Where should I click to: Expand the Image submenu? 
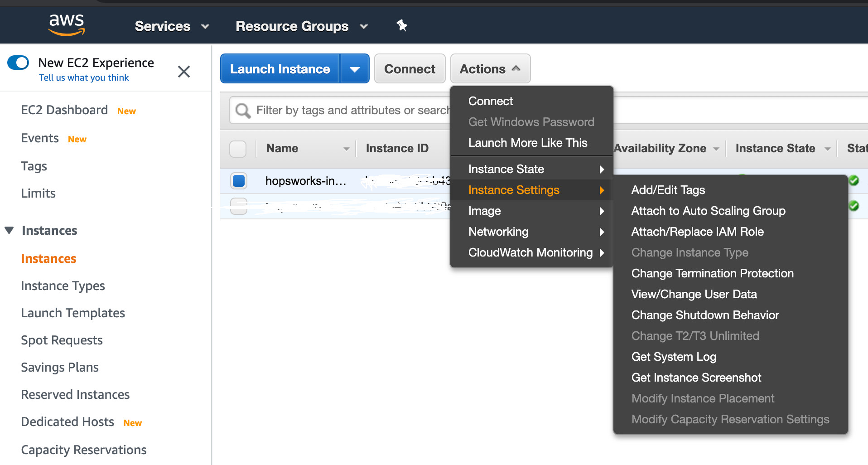pyautogui.click(x=531, y=211)
